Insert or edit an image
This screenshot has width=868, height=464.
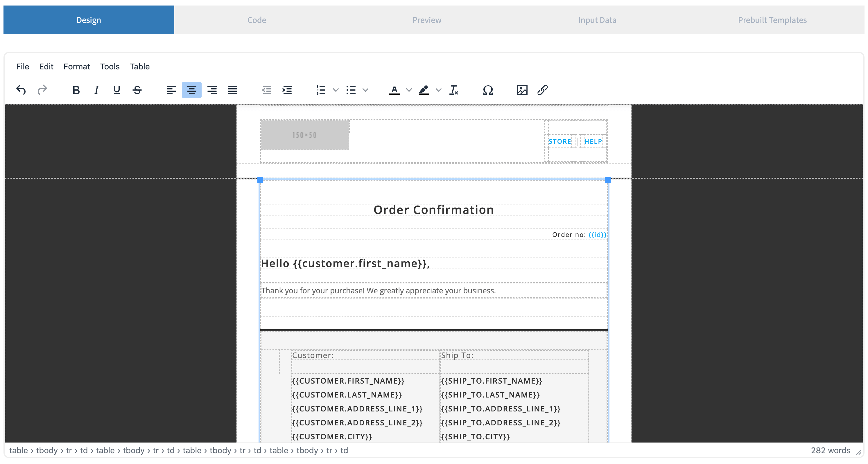(x=522, y=90)
